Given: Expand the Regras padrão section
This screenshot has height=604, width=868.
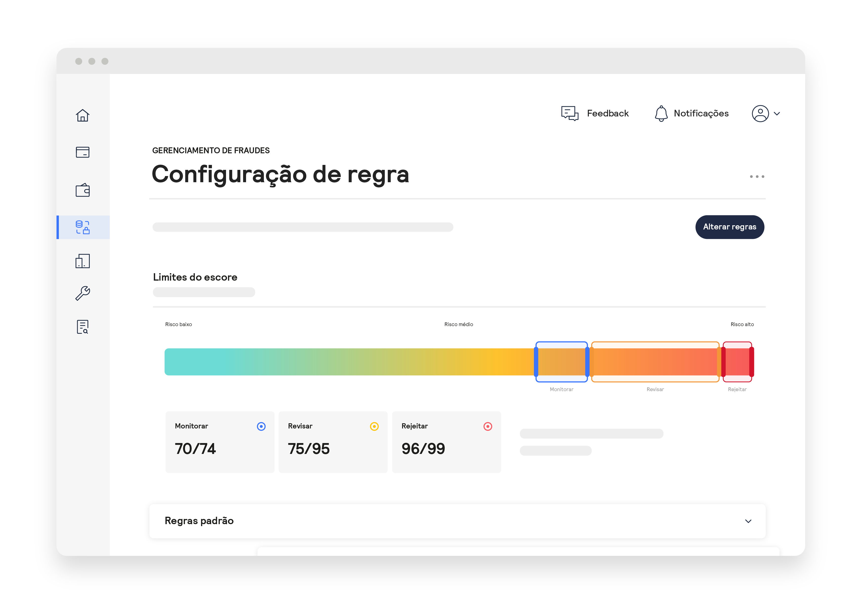Looking at the screenshot, I should click(748, 521).
